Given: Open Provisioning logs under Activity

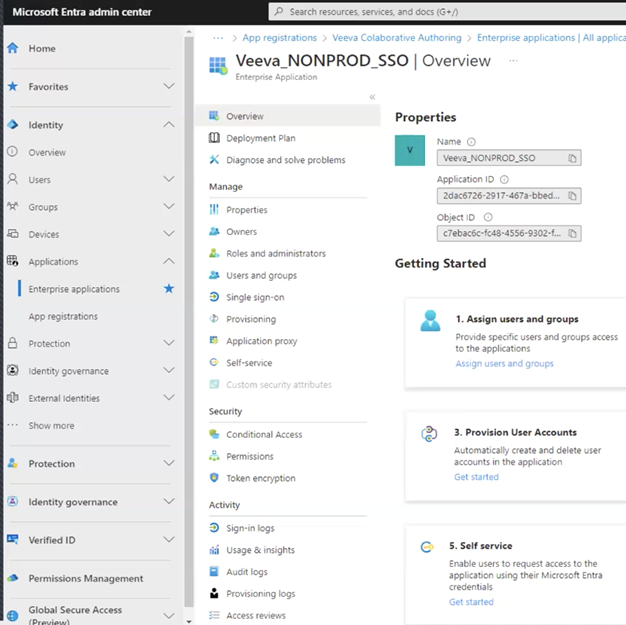Looking at the screenshot, I should point(261,594).
